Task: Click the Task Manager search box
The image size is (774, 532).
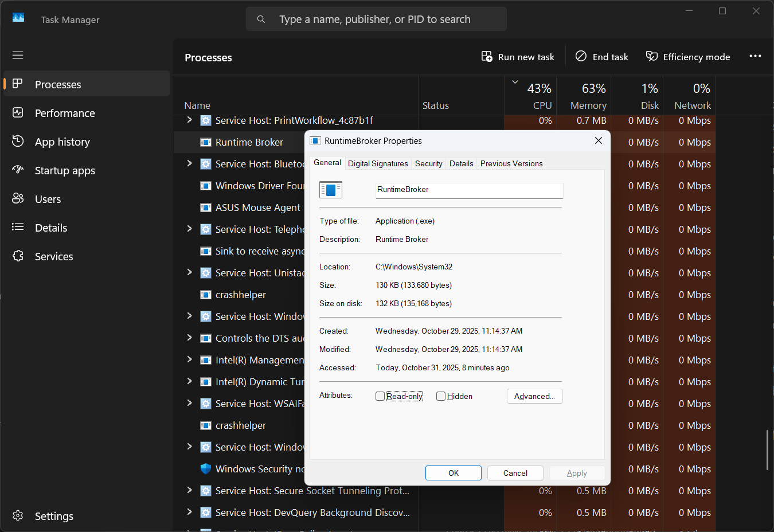Action: tap(376, 19)
